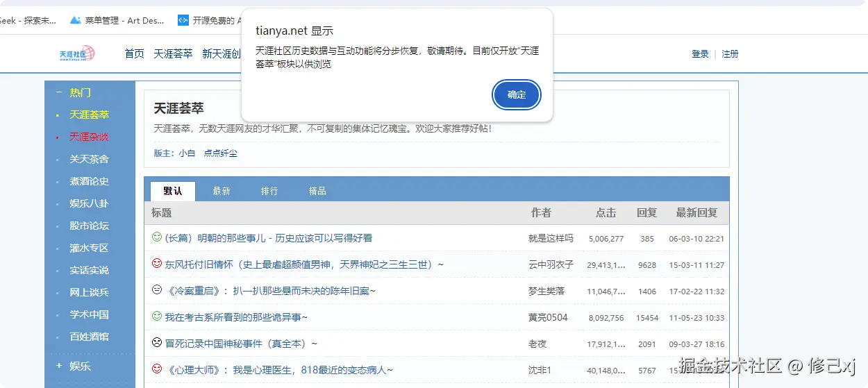Select 学术中国 in the sidebar
The height and width of the screenshot is (388, 868).
click(89, 314)
